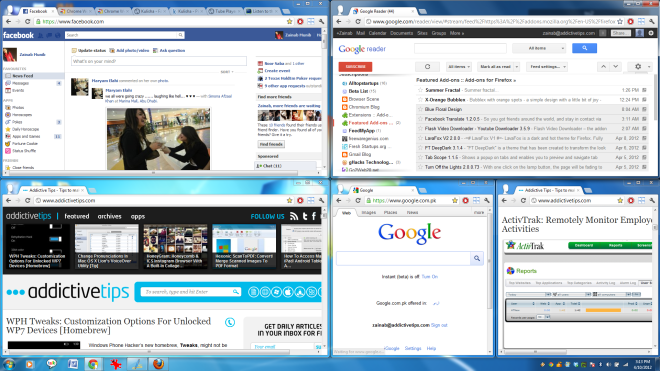Star the Tab Scope 1.1.5 item
The image size is (660, 371).
tap(420, 157)
